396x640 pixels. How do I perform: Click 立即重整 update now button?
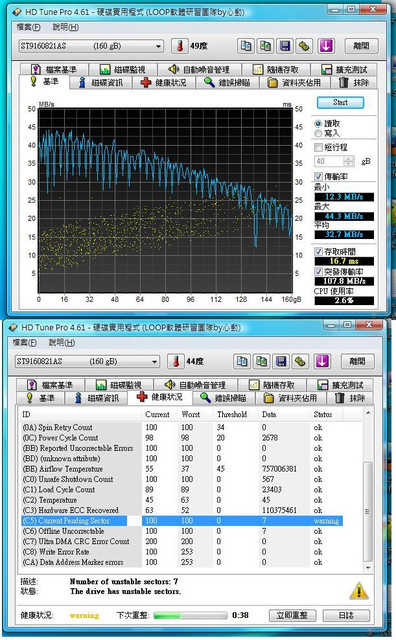point(291,615)
